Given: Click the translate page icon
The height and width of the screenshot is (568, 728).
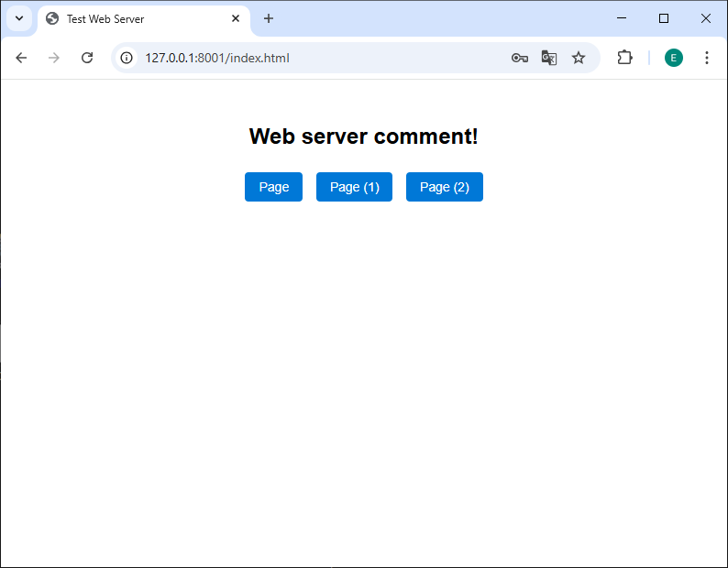Looking at the screenshot, I should (549, 58).
